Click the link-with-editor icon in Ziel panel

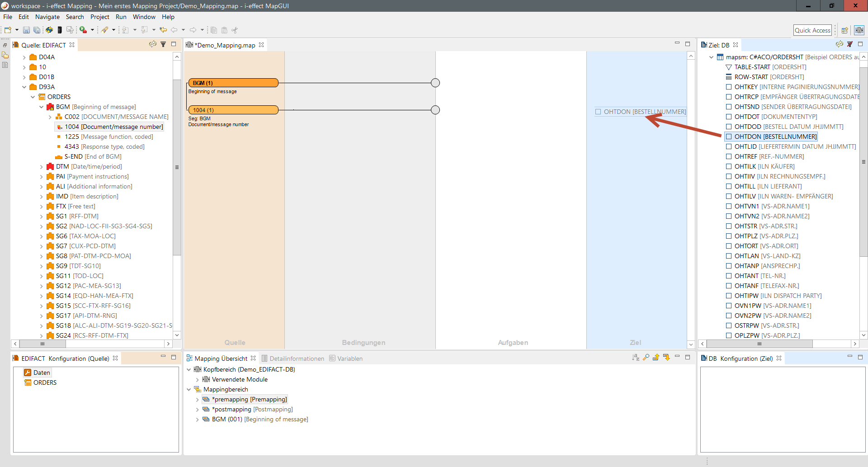839,44
